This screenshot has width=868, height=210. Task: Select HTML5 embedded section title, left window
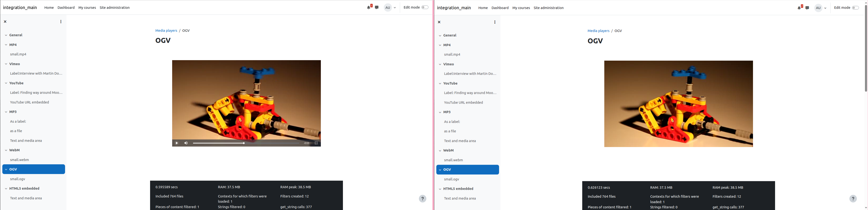tap(24, 188)
